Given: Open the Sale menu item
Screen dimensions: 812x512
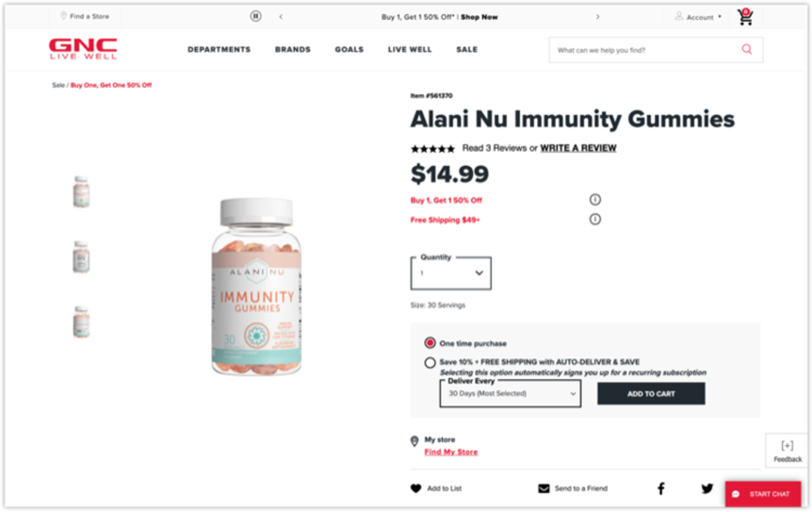Looking at the screenshot, I should tap(466, 50).
